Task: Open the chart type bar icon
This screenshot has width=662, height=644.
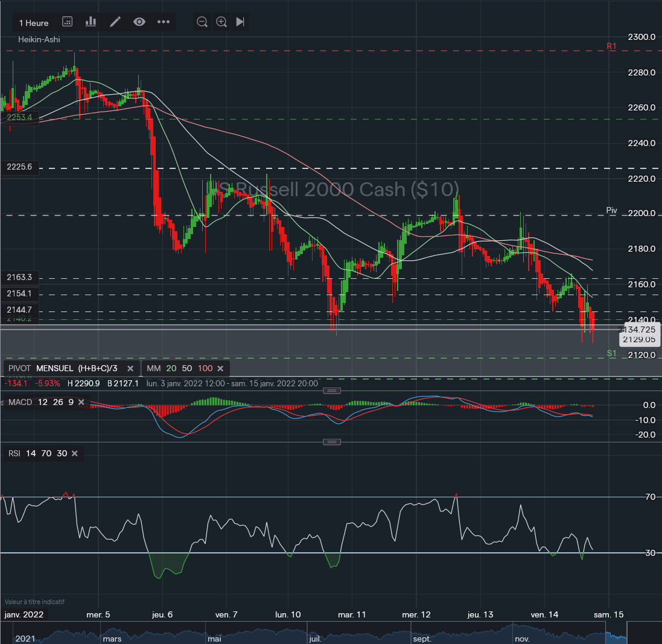Action: pyautogui.click(x=91, y=22)
